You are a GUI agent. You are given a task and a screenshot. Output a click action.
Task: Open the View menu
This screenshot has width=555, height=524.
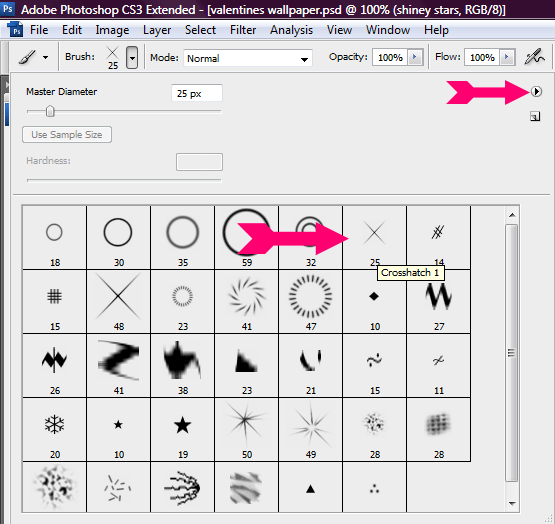(339, 30)
